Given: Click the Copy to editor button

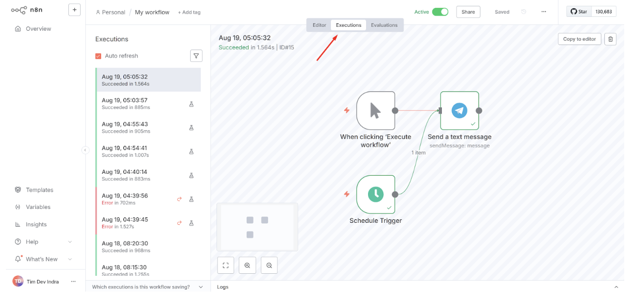Looking at the screenshot, I should tap(580, 39).
